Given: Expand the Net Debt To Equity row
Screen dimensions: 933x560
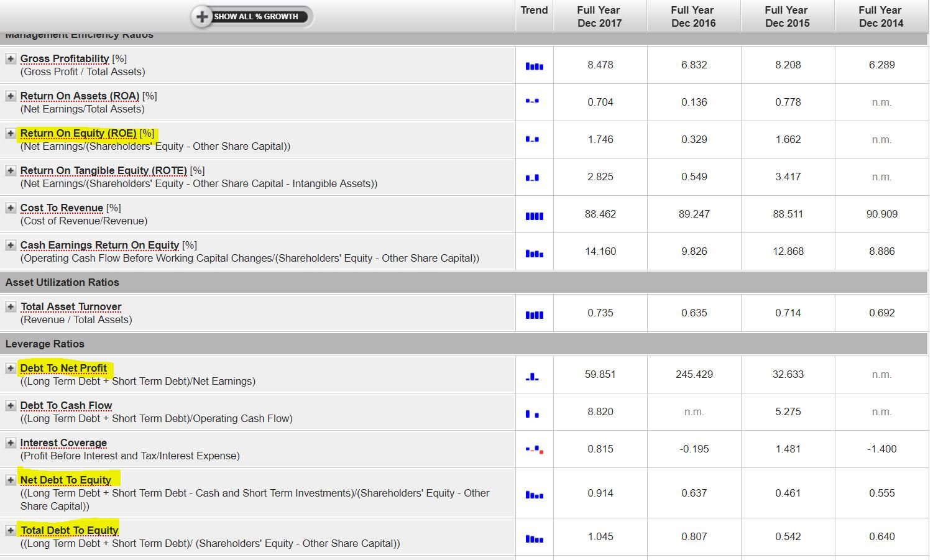Looking at the screenshot, I should point(11,480).
